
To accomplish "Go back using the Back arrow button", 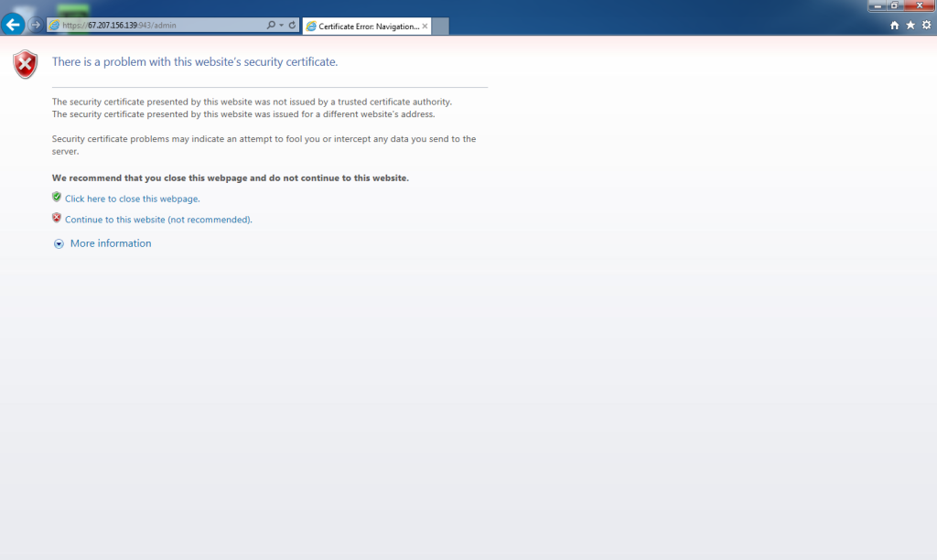I will point(13,25).
